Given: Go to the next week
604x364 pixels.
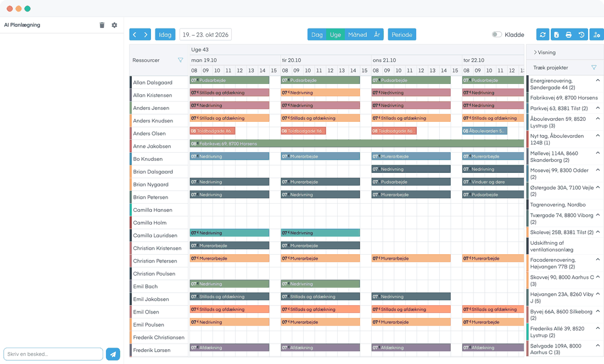Looking at the screenshot, I should (146, 35).
